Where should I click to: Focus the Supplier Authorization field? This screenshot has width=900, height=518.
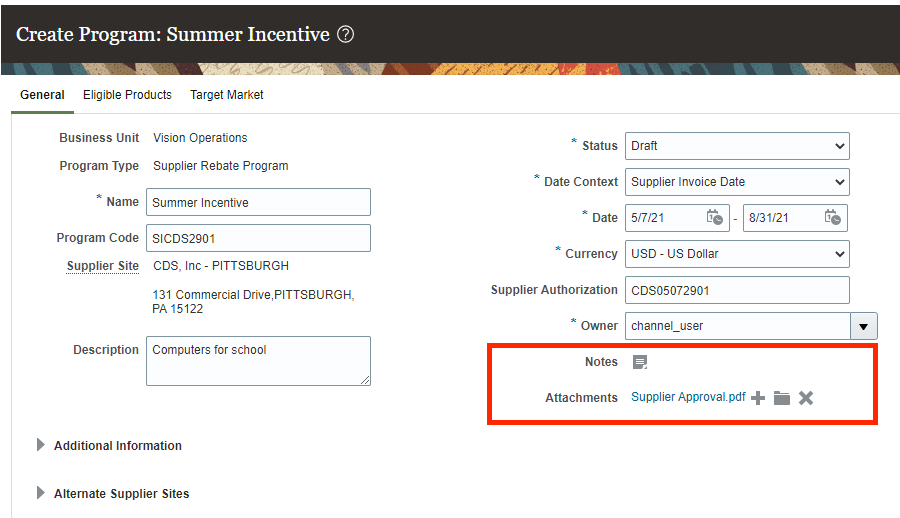coord(737,290)
